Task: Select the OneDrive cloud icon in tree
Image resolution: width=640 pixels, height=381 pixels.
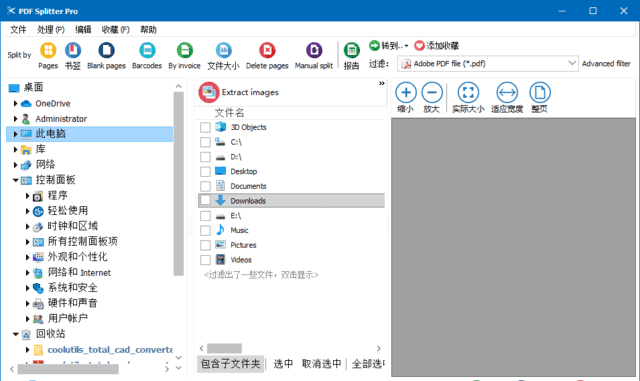Action: click(x=26, y=104)
